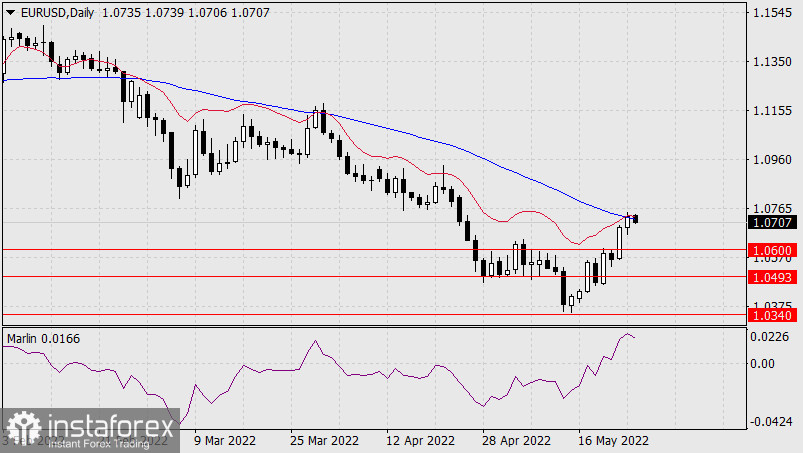The width and height of the screenshot is (803, 453).
Task: Click the 1.0960 price scale value
Action: tap(773, 160)
